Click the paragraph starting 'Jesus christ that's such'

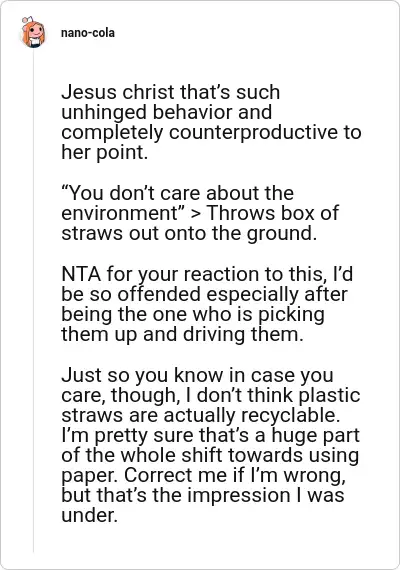tap(211, 122)
